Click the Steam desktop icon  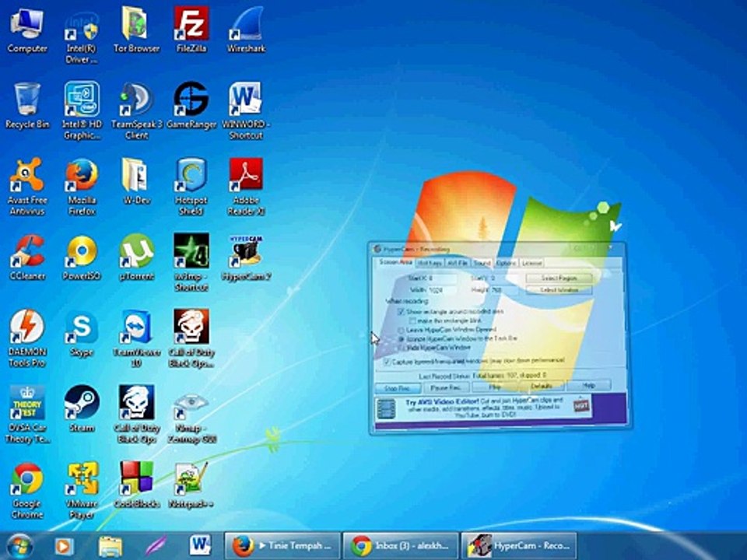[82, 408]
